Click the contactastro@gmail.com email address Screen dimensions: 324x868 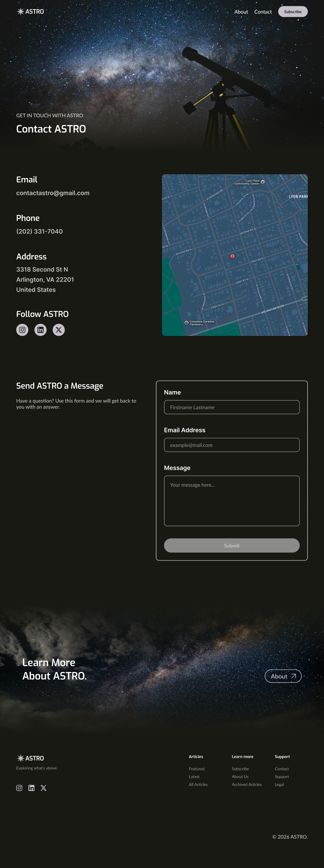[x=53, y=193]
